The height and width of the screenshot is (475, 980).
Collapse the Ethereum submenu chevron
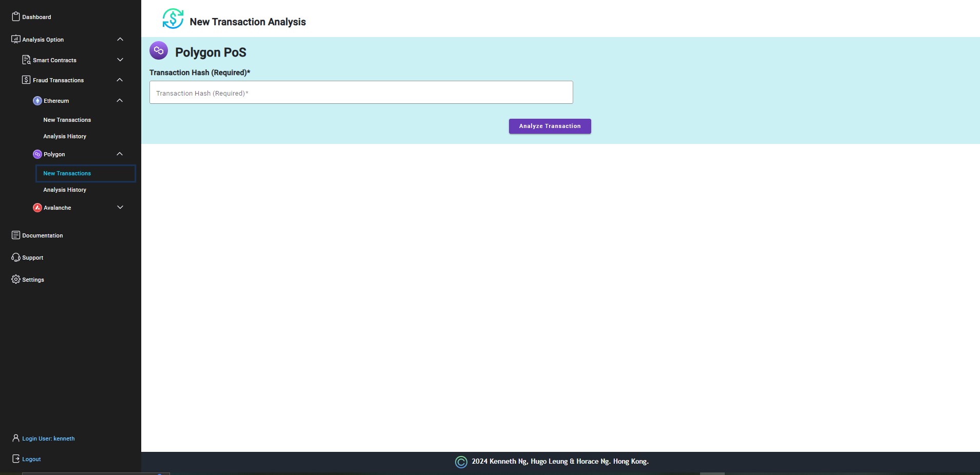coord(120,100)
